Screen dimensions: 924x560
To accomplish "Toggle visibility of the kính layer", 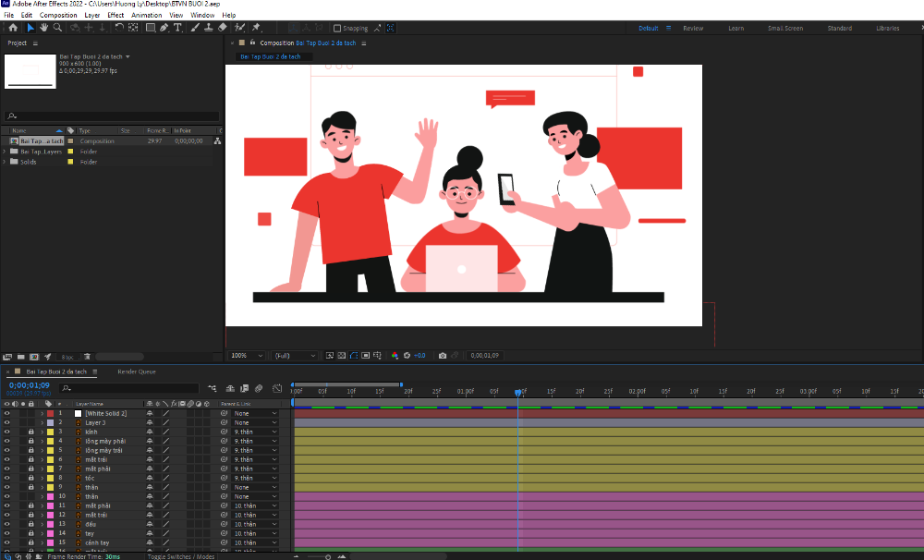I will (x=7, y=432).
